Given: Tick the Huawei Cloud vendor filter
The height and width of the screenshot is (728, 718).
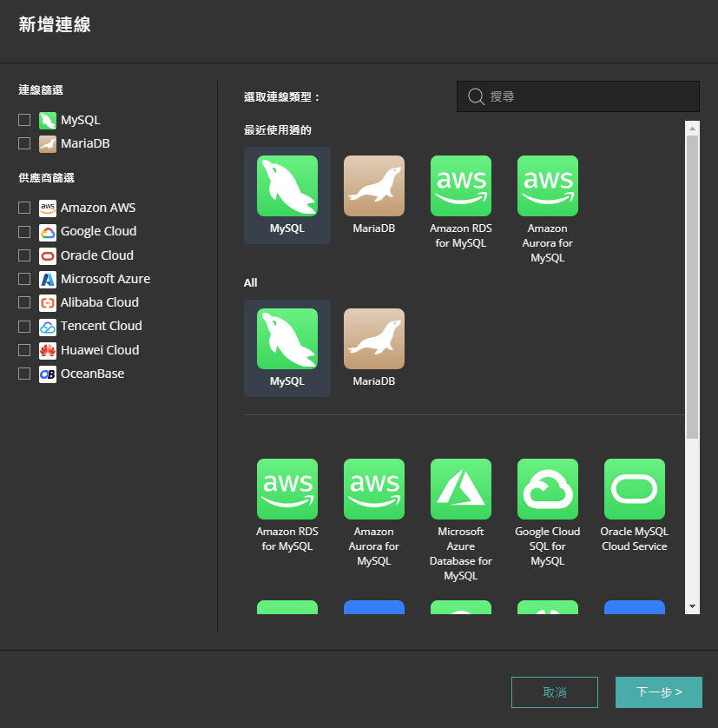Looking at the screenshot, I should point(24,350).
